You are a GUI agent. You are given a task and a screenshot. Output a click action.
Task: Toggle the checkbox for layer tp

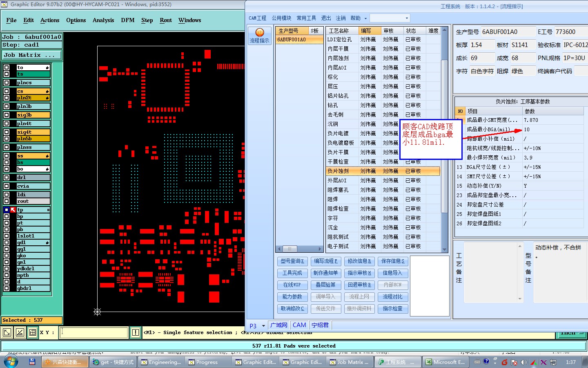point(7,210)
